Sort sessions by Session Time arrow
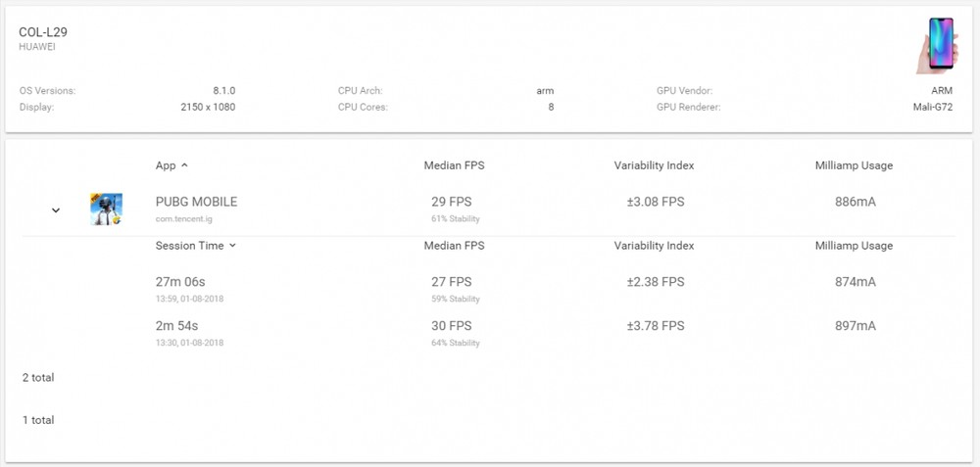 tap(232, 246)
